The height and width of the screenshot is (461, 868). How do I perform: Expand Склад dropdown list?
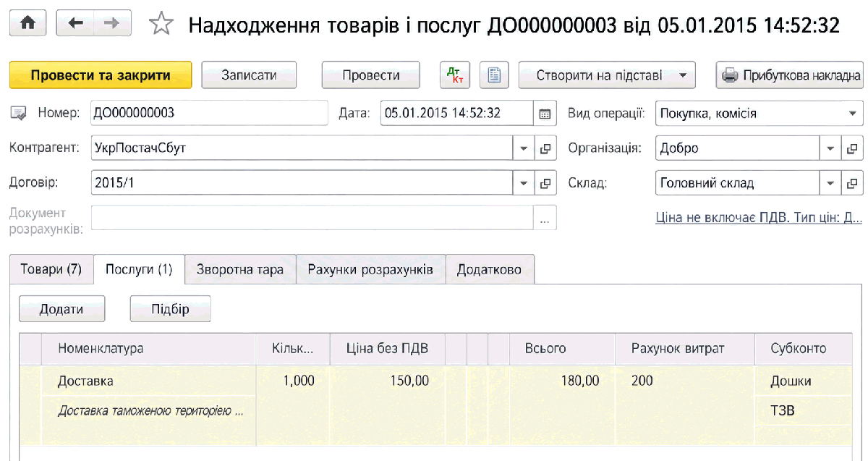[x=830, y=183]
